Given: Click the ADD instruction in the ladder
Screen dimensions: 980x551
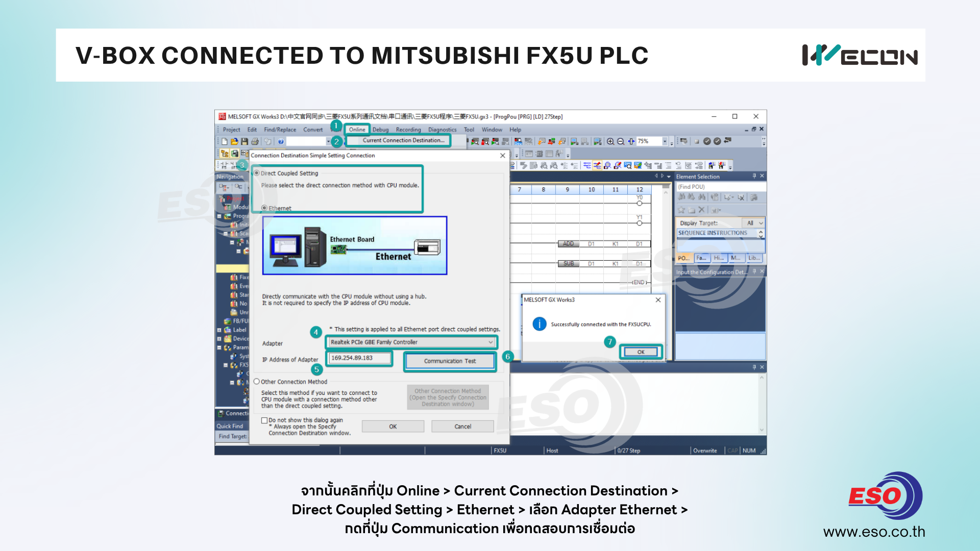Looking at the screenshot, I should 569,244.
